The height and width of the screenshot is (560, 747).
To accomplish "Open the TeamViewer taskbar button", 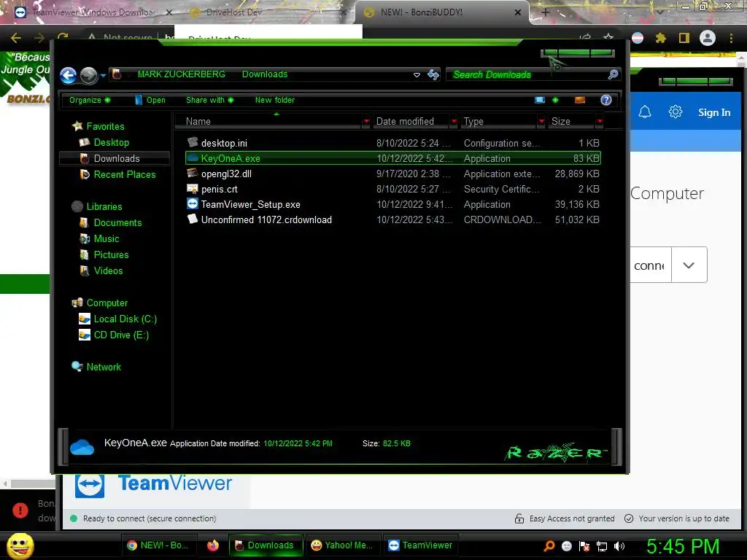I will click(421, 545).
